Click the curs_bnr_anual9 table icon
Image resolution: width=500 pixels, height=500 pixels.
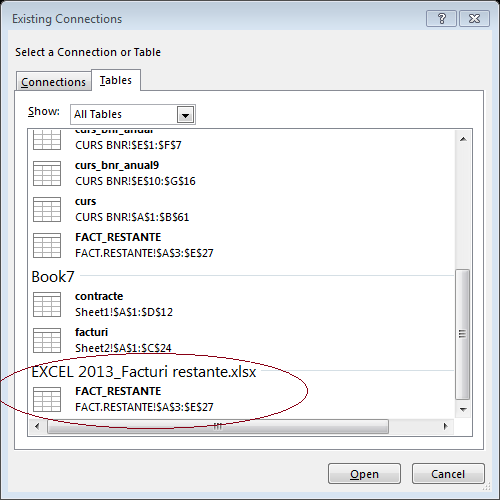pos(47,174)
